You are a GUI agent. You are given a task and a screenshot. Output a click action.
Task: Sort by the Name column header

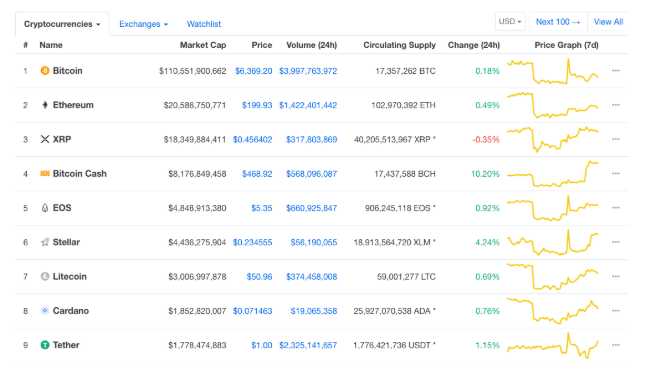(51, 45)
